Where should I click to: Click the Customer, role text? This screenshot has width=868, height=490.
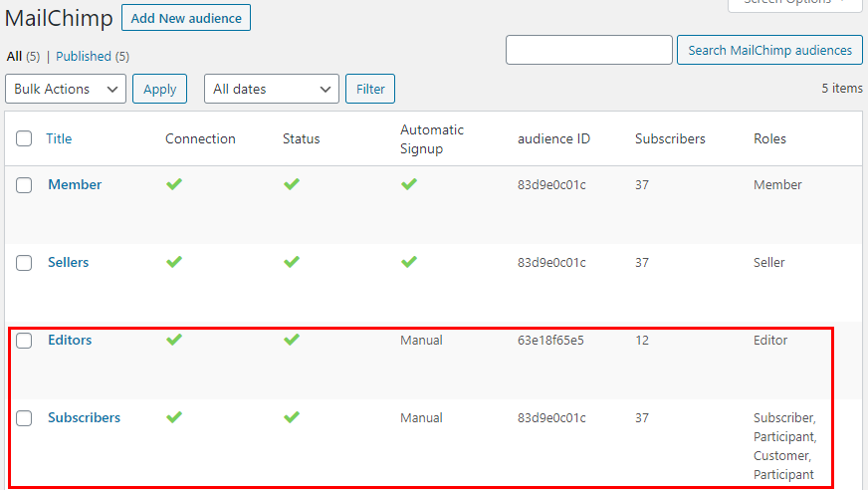782,456
